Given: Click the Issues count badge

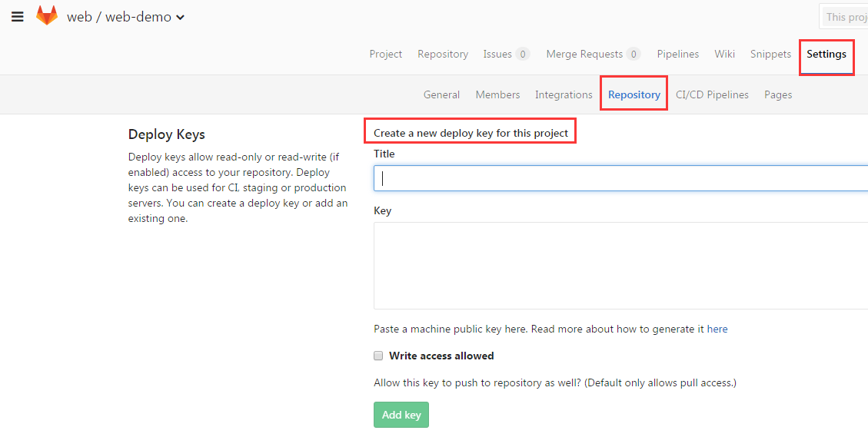Looking at the screenshot, I should tap(522, 55).
